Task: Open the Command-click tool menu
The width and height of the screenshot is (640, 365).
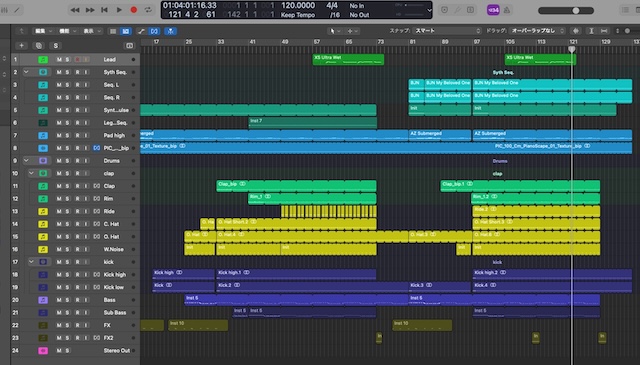Action: tap(353, 31)
